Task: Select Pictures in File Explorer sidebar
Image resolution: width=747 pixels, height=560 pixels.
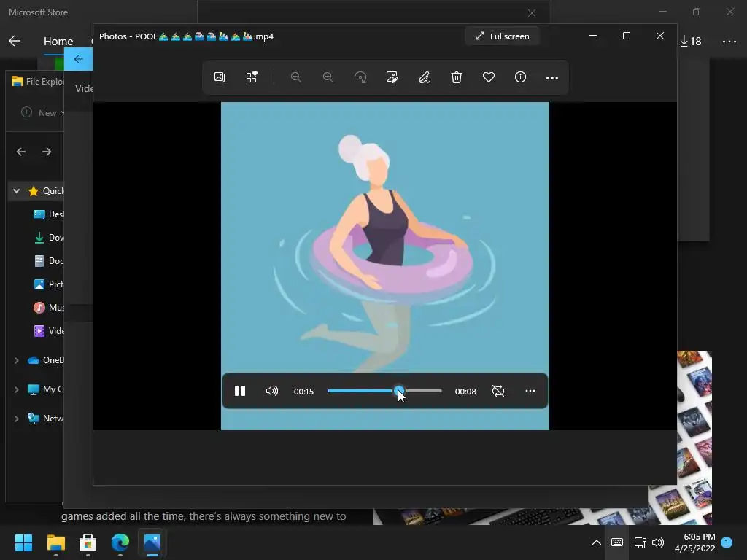Action: coord(49,284)
